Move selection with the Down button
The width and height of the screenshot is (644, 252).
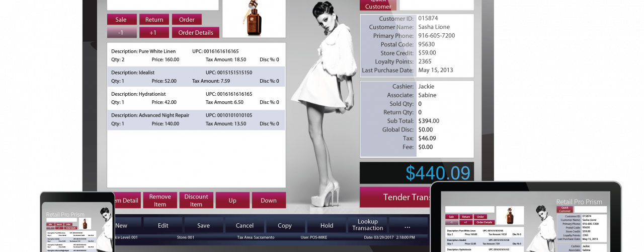(x=269, y=200)
